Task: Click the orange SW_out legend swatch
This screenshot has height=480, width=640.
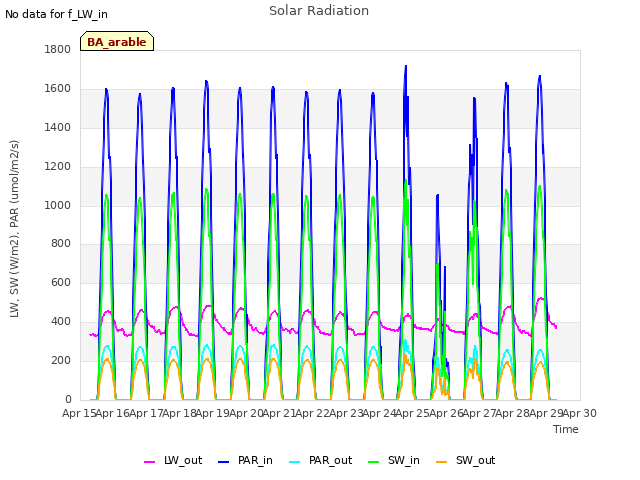Action: (x=442, y=462)
